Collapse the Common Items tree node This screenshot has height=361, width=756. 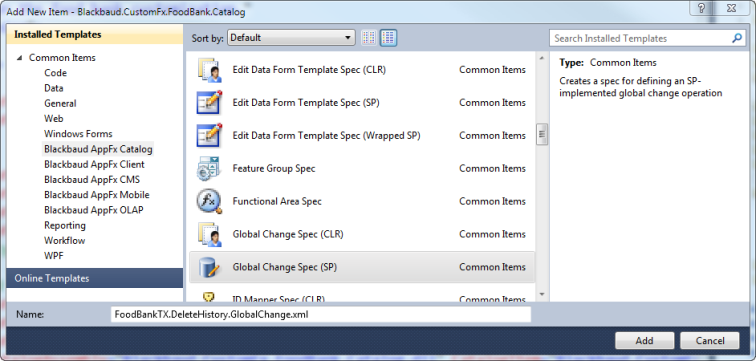pyautogui.click(x=19, y=58)
